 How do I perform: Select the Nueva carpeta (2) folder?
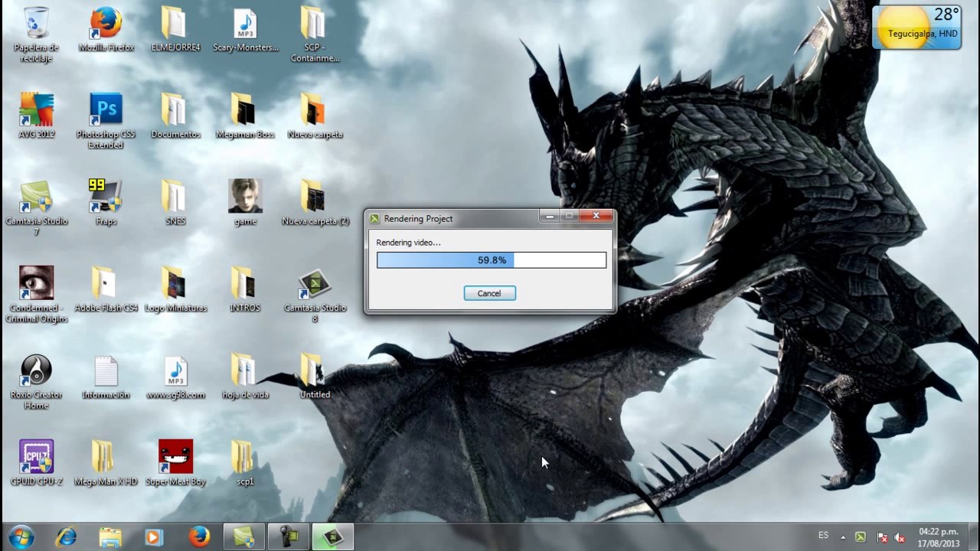[x=315, y=203]
